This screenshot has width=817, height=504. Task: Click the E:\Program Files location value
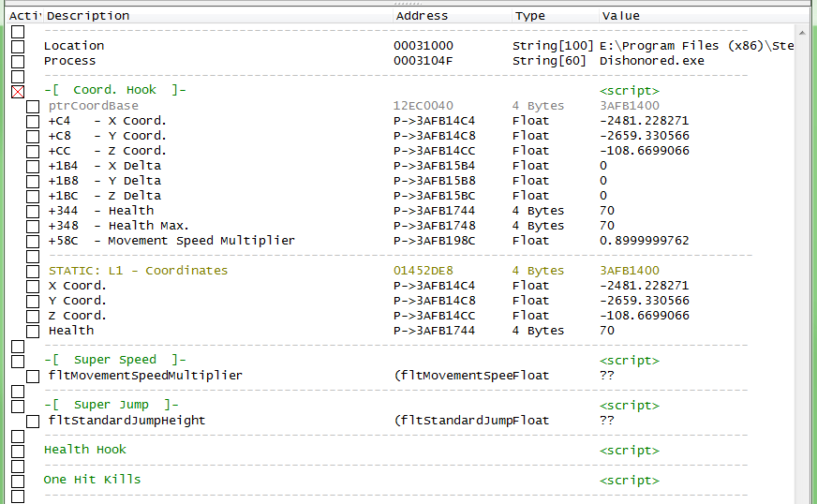coord(697,46)
